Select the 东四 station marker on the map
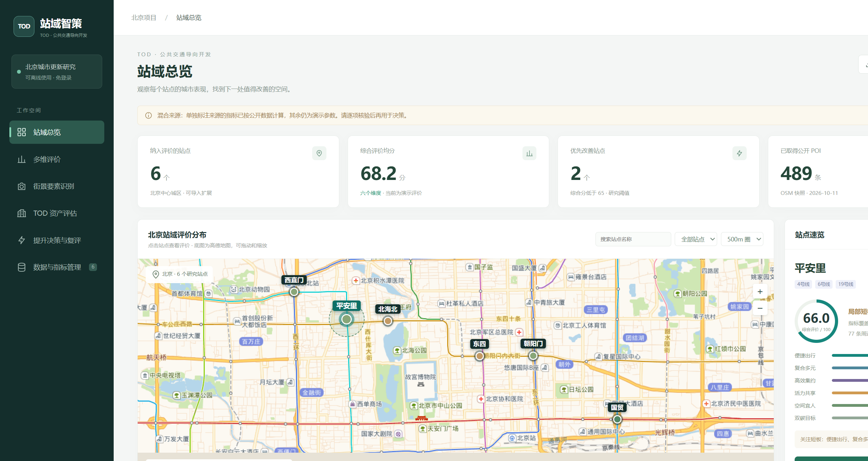This screenshot has width=868, height=461. pos(480,356)
